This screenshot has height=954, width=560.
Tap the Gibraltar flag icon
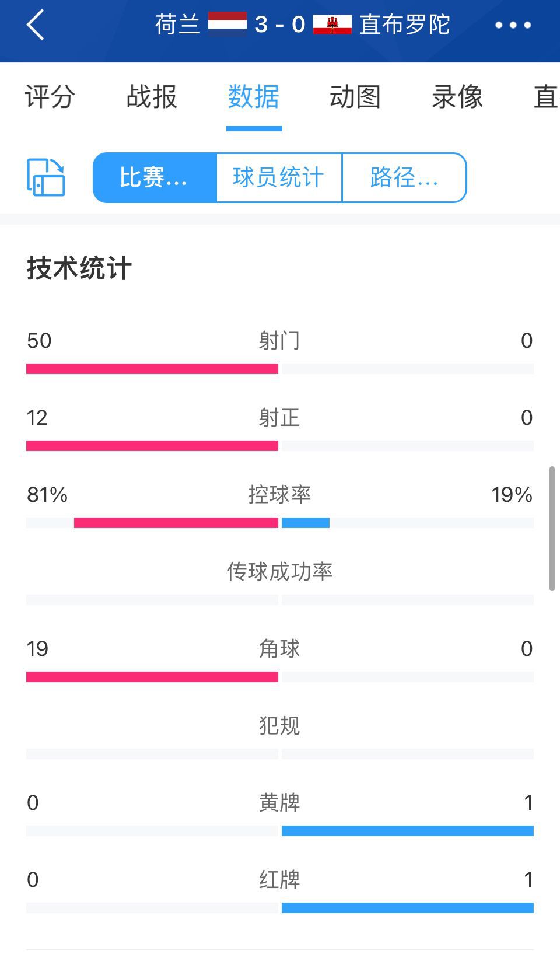click(332, 25)
